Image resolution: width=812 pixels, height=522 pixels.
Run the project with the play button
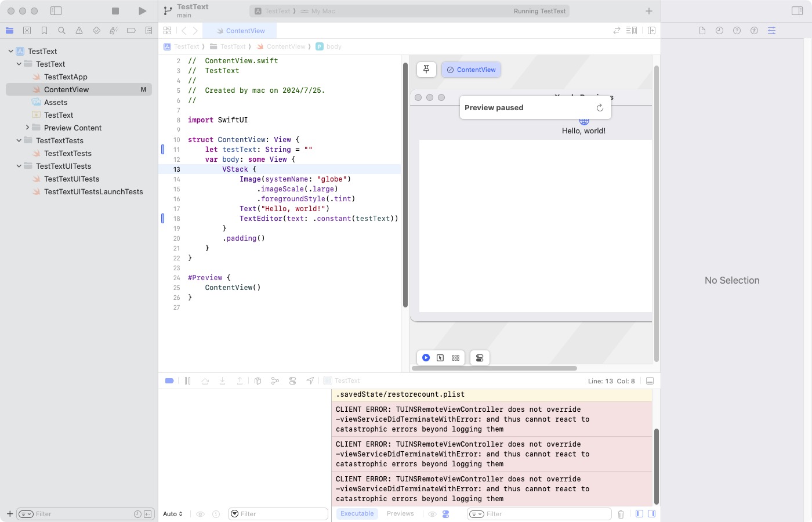pos(142,11)
